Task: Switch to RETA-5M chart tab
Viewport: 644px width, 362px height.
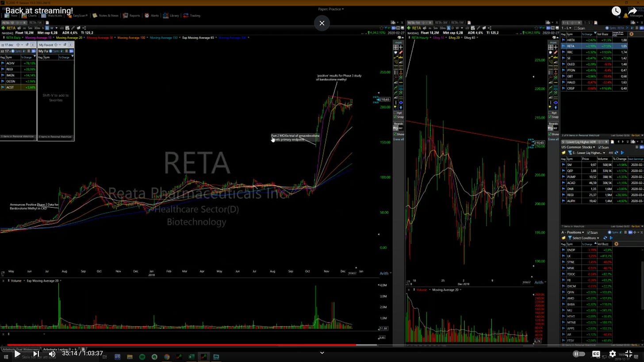Action: (x=441, y=23)
